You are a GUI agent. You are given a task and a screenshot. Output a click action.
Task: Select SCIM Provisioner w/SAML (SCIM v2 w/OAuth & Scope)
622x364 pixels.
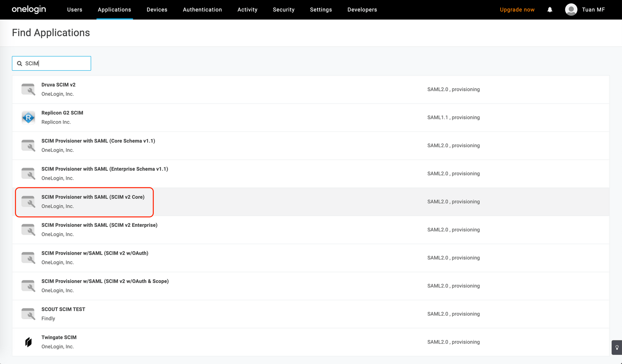[311, 286]
